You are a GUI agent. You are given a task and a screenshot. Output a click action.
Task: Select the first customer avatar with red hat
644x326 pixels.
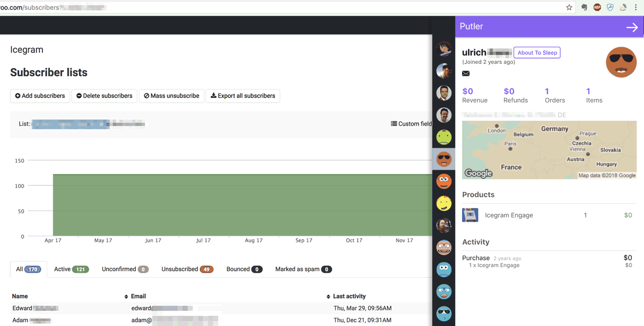click(444, 49)
